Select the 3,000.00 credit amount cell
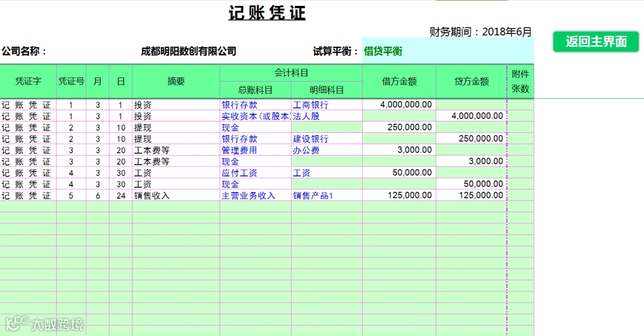 click(472, 161)
